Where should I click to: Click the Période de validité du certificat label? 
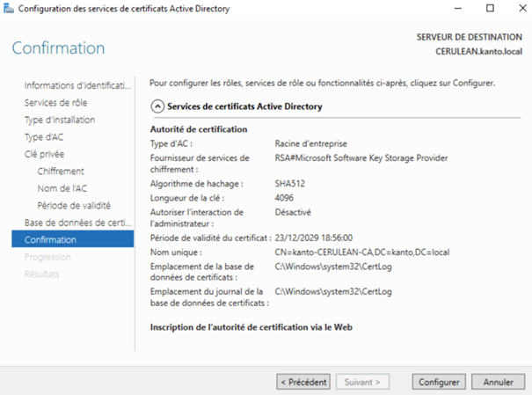pos(211,238)
